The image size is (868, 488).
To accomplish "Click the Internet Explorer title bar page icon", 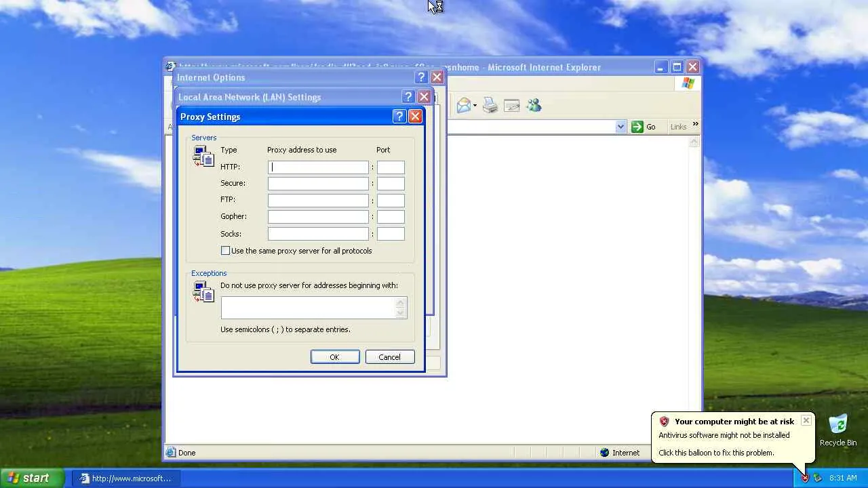I will [x=172, y=66].
